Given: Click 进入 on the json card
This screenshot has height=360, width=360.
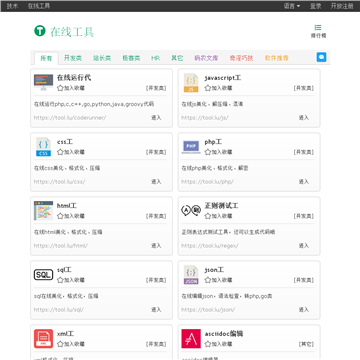Looking at the screenshot, I should [304, 309].
